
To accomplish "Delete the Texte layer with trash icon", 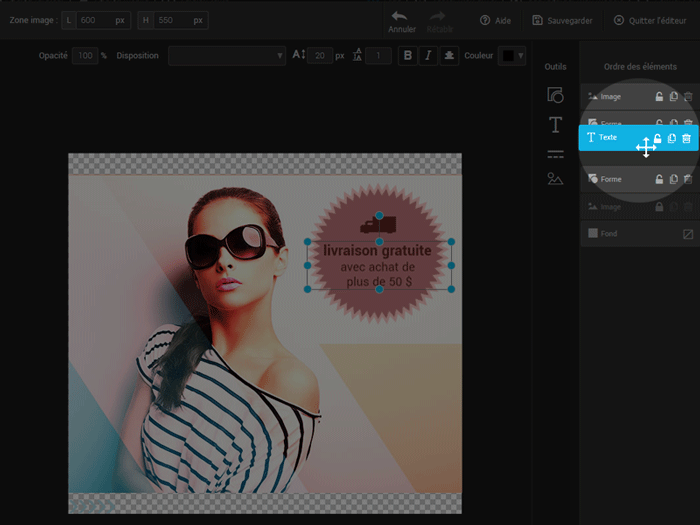I will click(687, 138).
